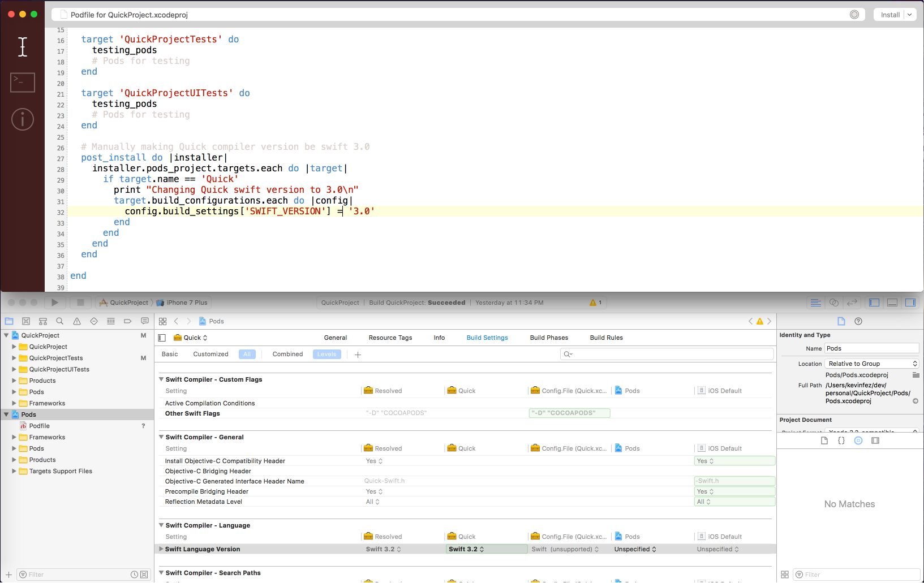This screenshot has height=583, width=924.
Task: Go back in the editor history
Action: pos(177,321)
